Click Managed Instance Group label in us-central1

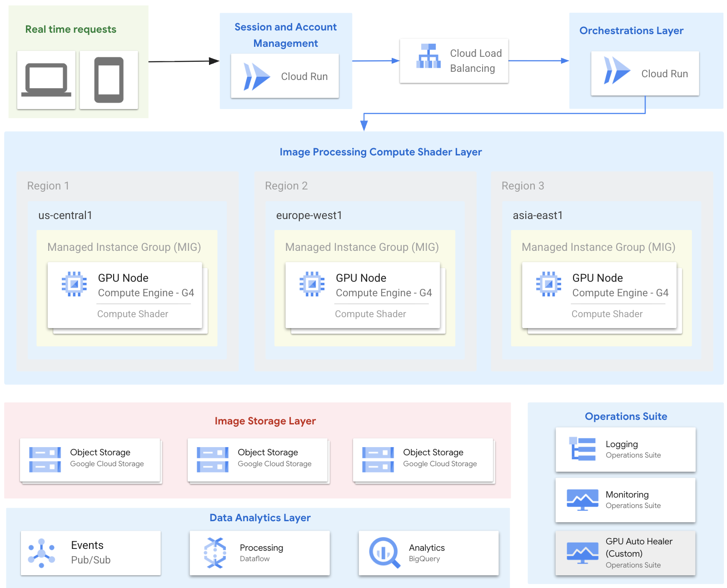point(124,247)
